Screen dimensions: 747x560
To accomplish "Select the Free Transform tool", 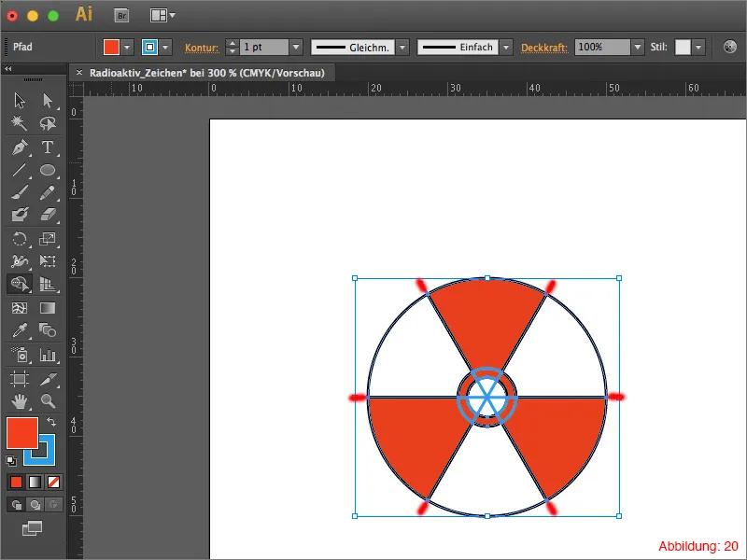I will tap(48, 260).
